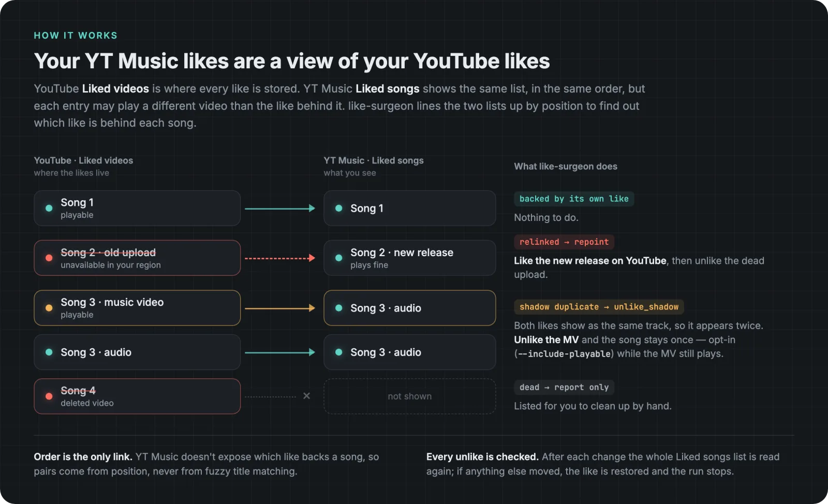The height and width of the screenshot is (504, 828).
Task: Click bold 'Liked songs' in the intro paragraph
Action: click(387, 88)
